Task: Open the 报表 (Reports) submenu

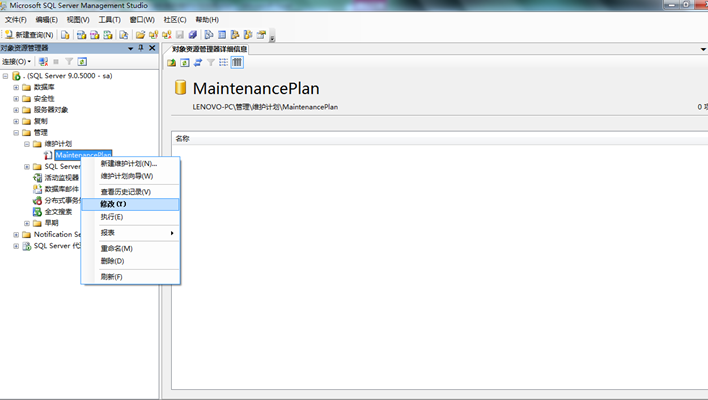Action: [130, 233]
